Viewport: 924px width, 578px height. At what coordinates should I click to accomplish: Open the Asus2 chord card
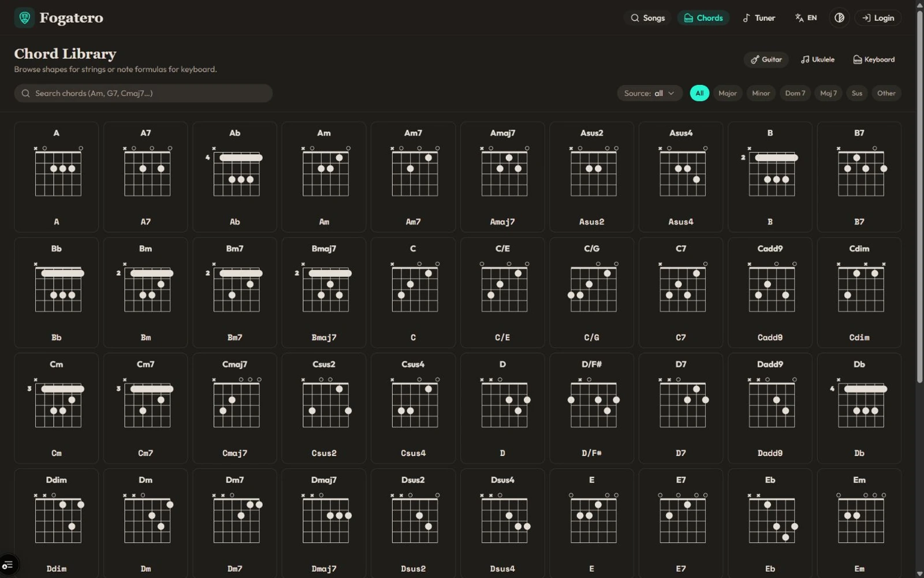(x=591, y=177)
